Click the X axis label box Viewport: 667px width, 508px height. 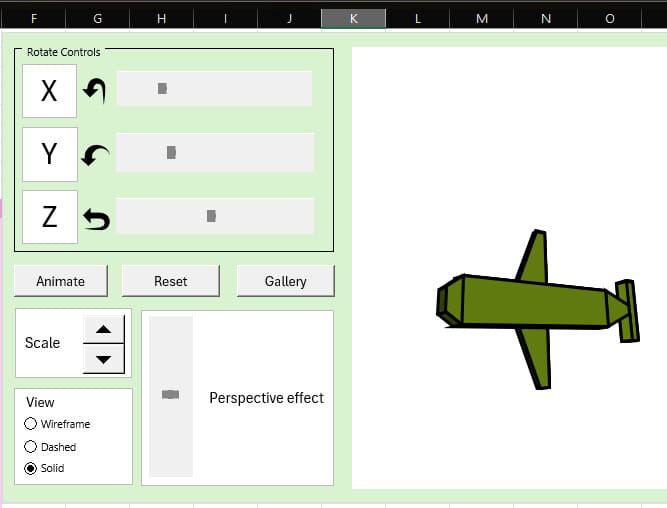[x=49, y=91]
